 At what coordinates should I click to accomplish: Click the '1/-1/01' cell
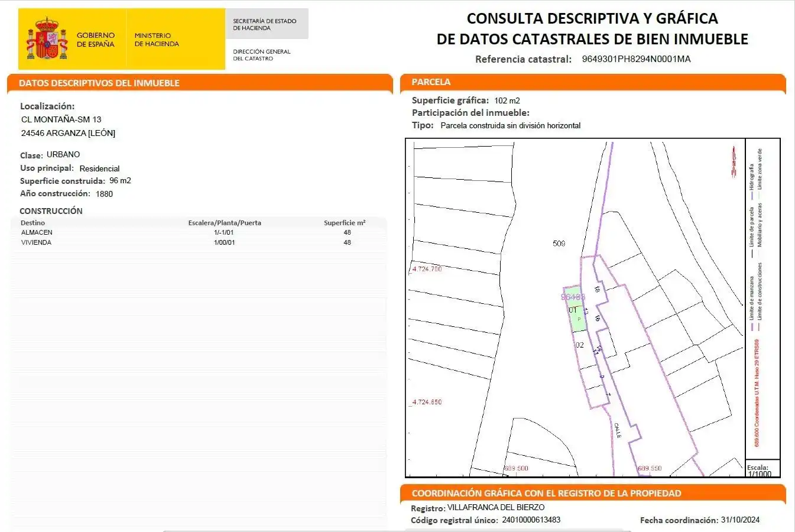click(224, 232)
